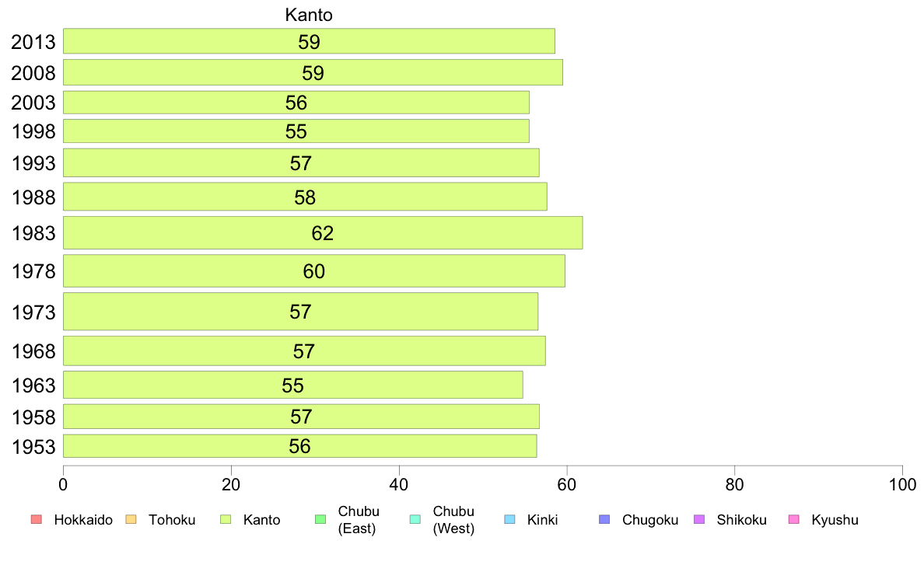924x572 pixels.
Task: Select the Kanto yellow-green legend swatch
Action: 225,519
